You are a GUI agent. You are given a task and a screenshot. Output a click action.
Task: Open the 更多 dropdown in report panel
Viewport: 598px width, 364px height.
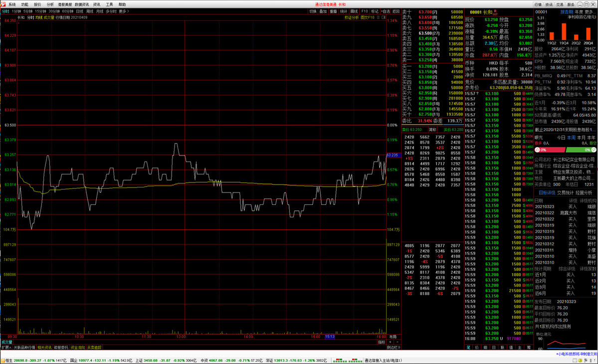point(591,12)
